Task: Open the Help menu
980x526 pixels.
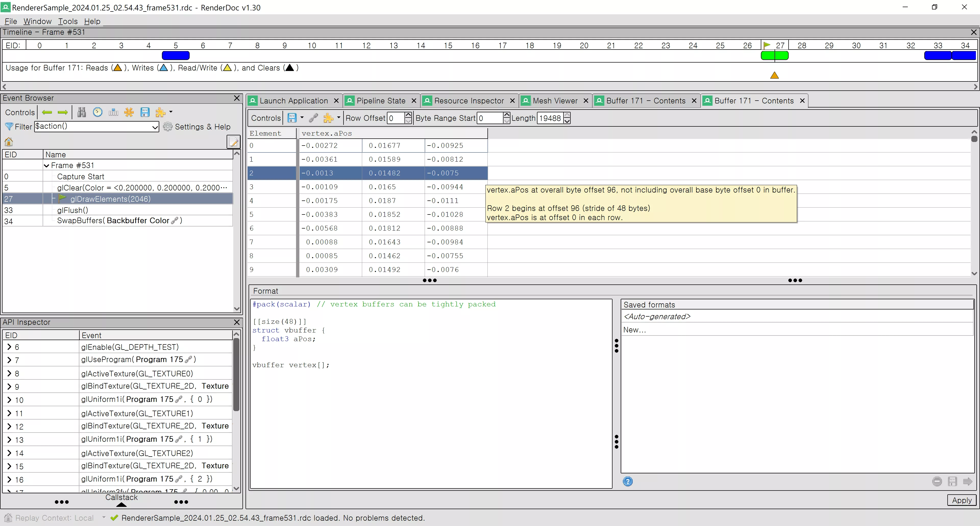Action: click(x=92, y=21)
